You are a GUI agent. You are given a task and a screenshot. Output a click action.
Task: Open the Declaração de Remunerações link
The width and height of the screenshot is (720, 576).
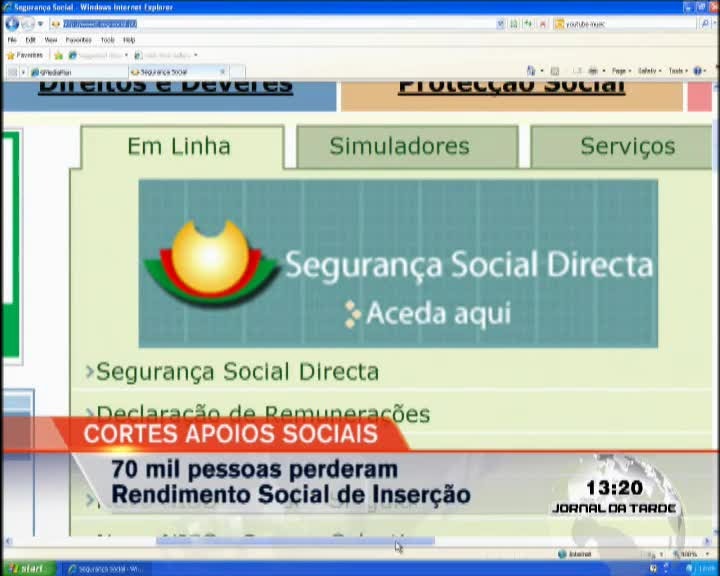click(263, 413)
